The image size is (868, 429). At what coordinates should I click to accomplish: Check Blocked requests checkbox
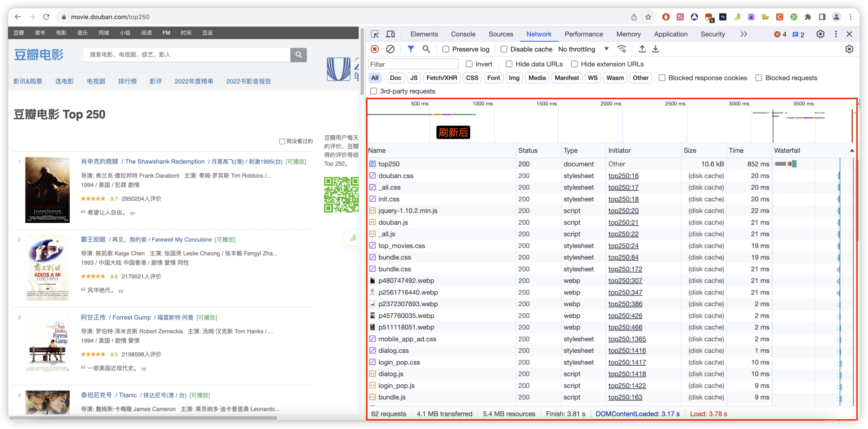point(759,78)
